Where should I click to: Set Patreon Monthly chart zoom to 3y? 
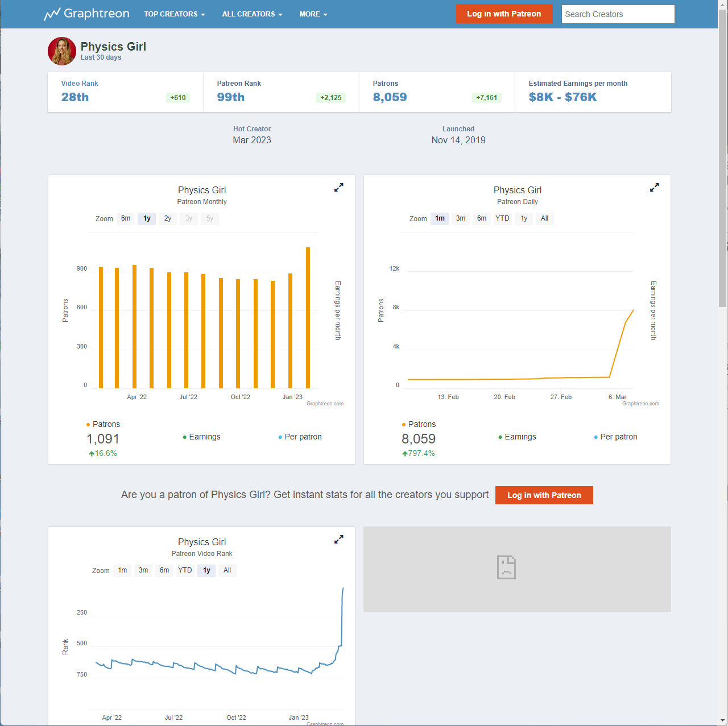[x=189, y=218]
